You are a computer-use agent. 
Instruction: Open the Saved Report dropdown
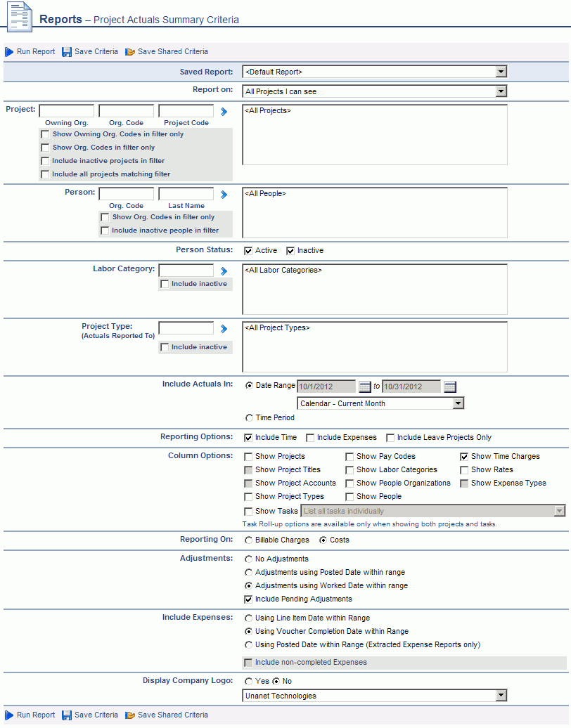click(501, 72)
